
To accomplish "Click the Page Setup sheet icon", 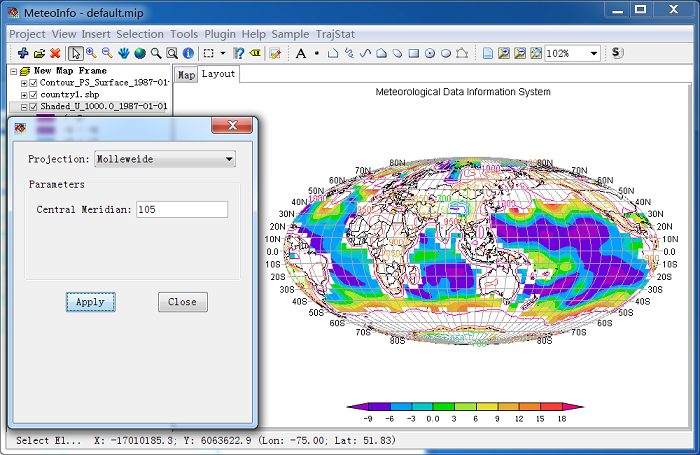I will click(x=488, y=53).
